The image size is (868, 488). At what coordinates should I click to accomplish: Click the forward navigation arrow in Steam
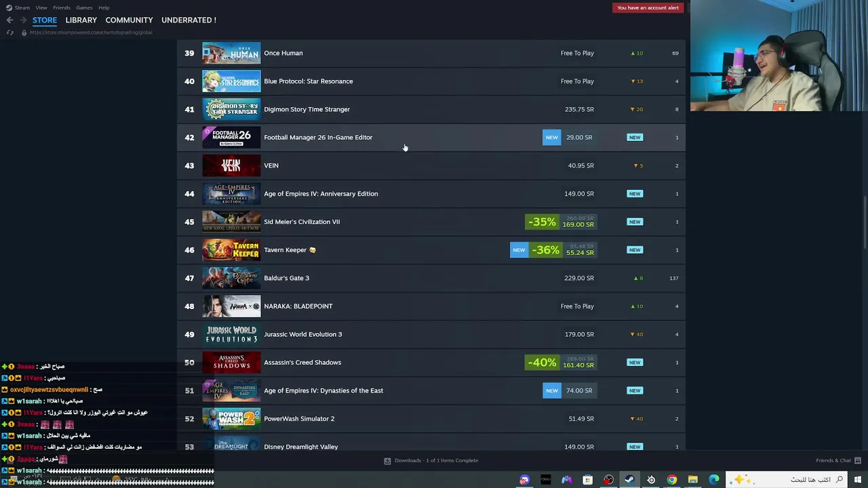(22, 20)
